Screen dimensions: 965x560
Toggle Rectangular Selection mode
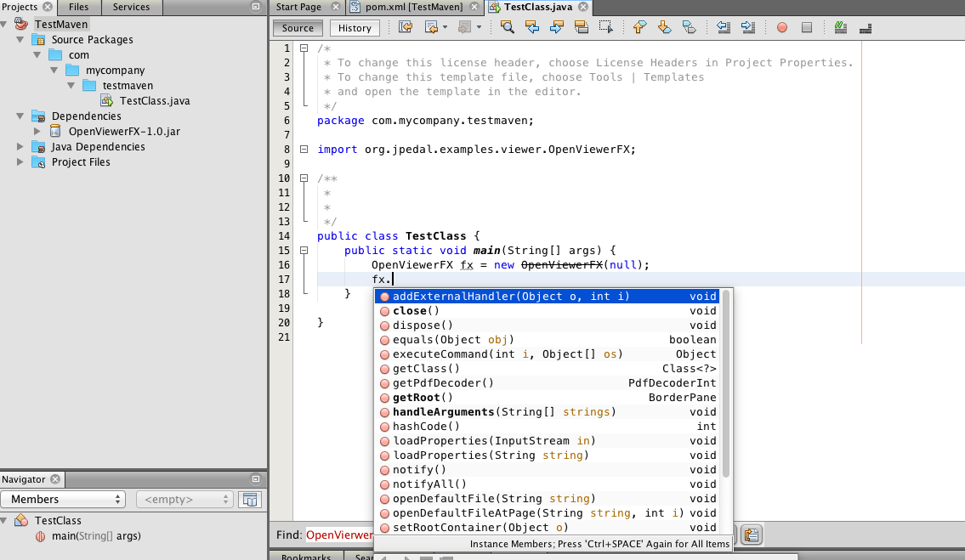tap(606, 27)
